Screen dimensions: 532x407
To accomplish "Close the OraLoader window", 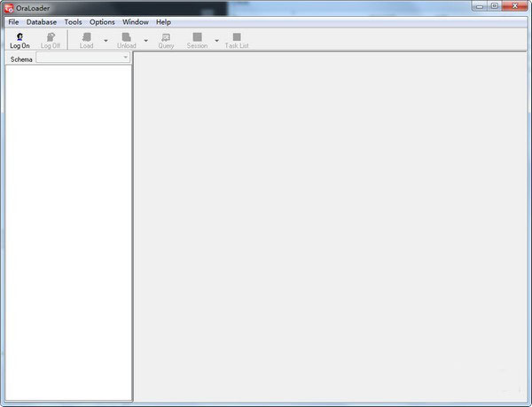I will 514,6.
